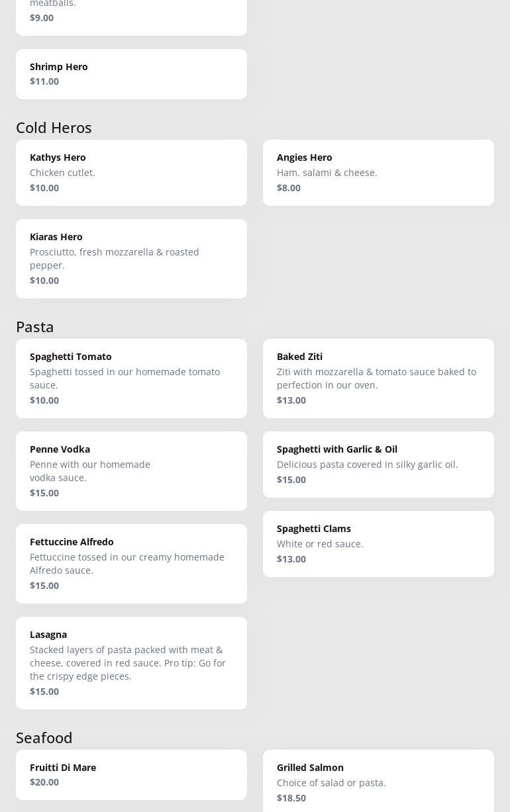The width and height of the screenshot is (510, 812).
Task: Select the Shrimp Hero menu item
Action: [x=131, y=74]
